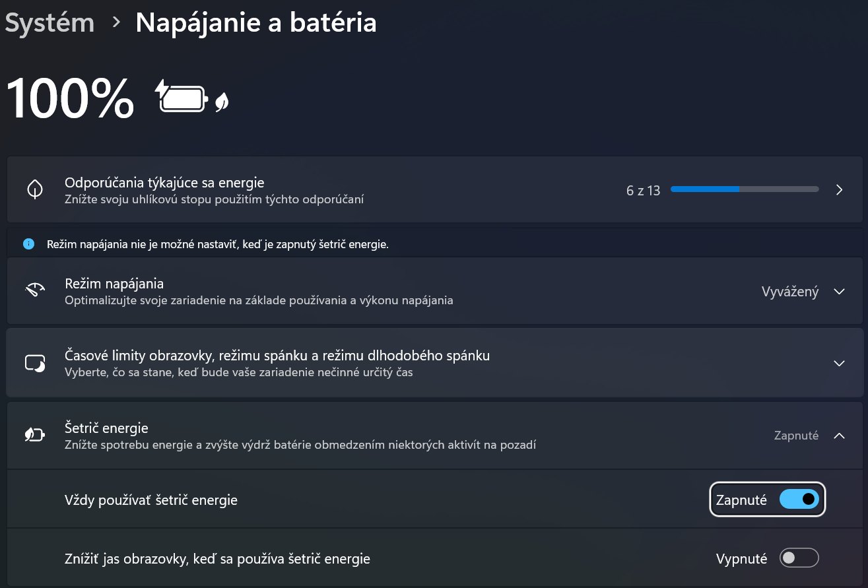Click the Šetrič energie battery icon
The height and width of the screenshot is (588, 868).
(35, 436)
